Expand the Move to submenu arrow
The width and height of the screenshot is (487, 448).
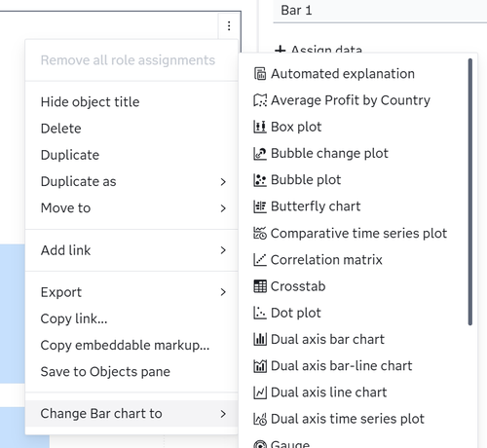coord(223,208)
